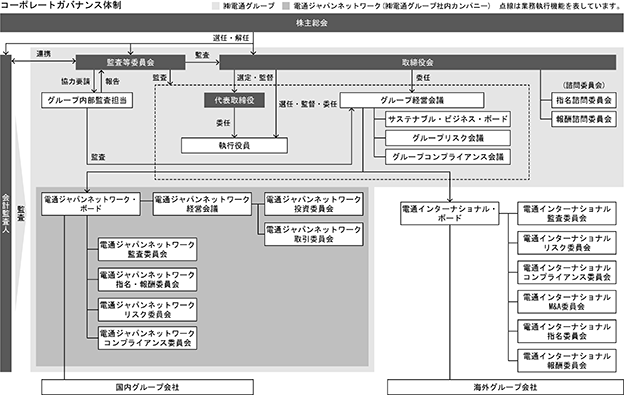
Task: Click 電通ジャパンネットワーク 指名・報酬委員会 box
Action: [147, 280]
